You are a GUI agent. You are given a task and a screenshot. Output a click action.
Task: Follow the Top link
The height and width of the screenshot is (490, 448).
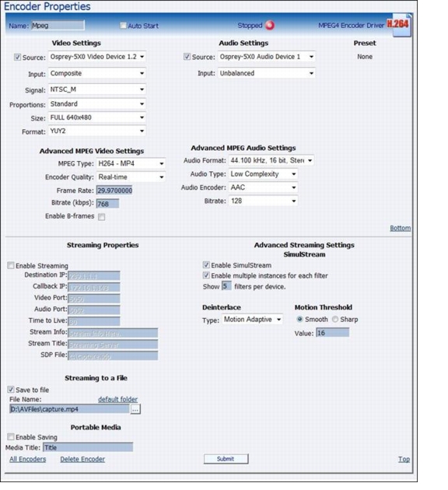pos(404,459)
